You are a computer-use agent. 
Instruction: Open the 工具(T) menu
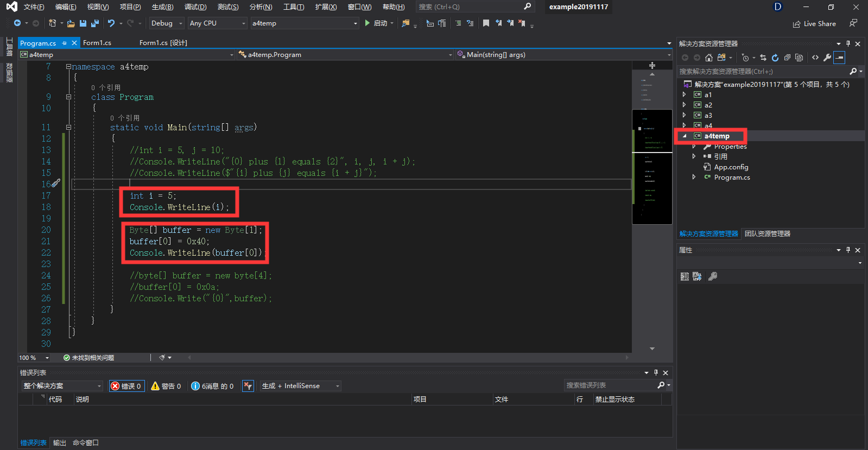294,7
